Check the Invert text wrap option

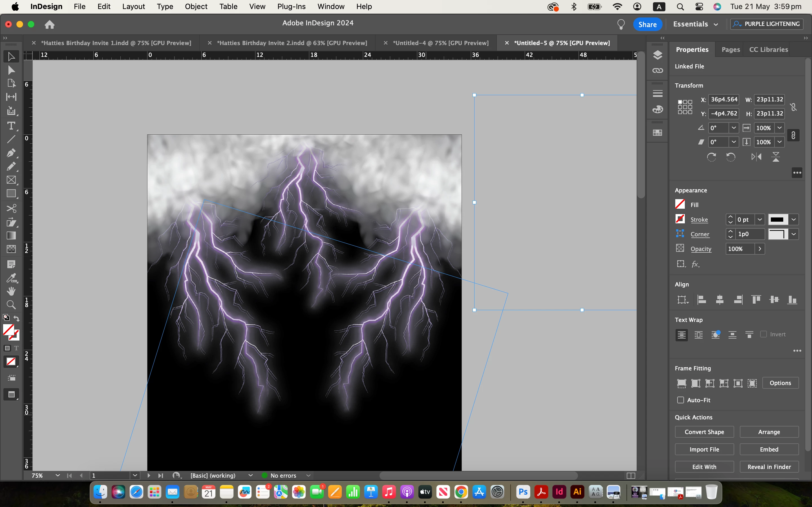click(x=764, y=334)
